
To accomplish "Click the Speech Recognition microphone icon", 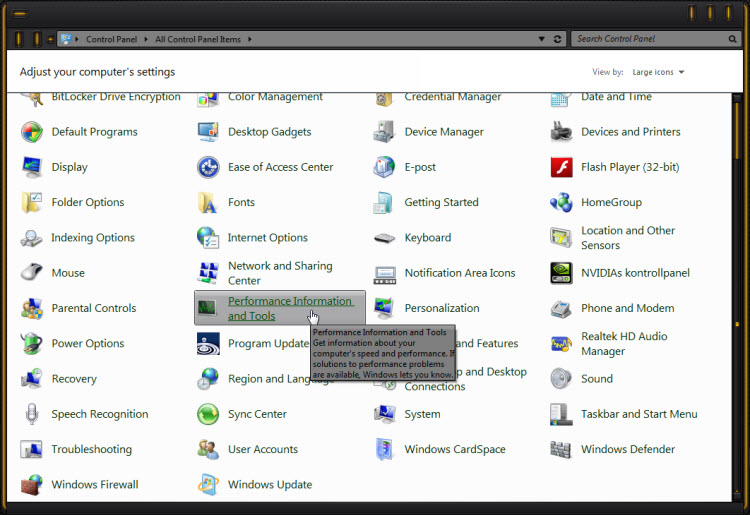I will [x=32, y=414].
